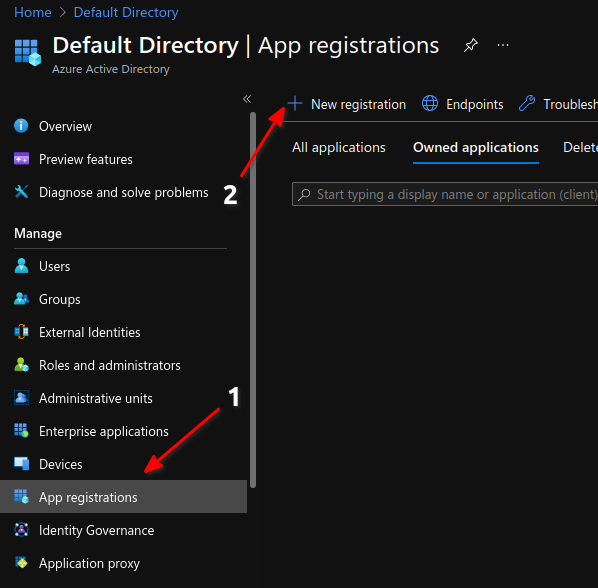
Task: Click the plus icon for New registration
Action: coord(295,104)
